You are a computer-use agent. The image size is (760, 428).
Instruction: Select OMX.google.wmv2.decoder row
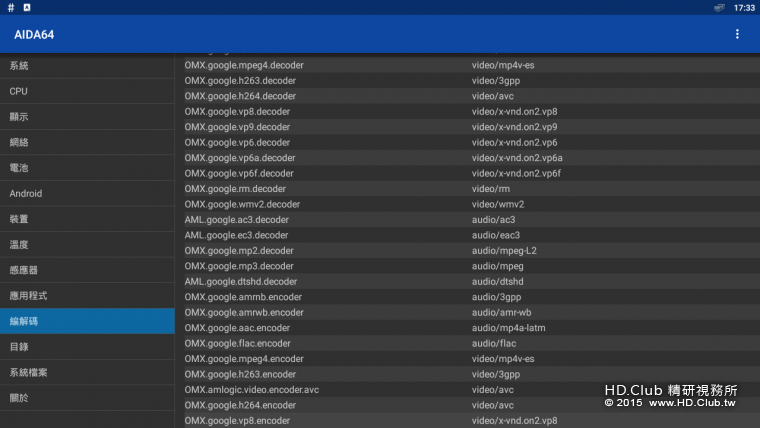tap(472, 204)
